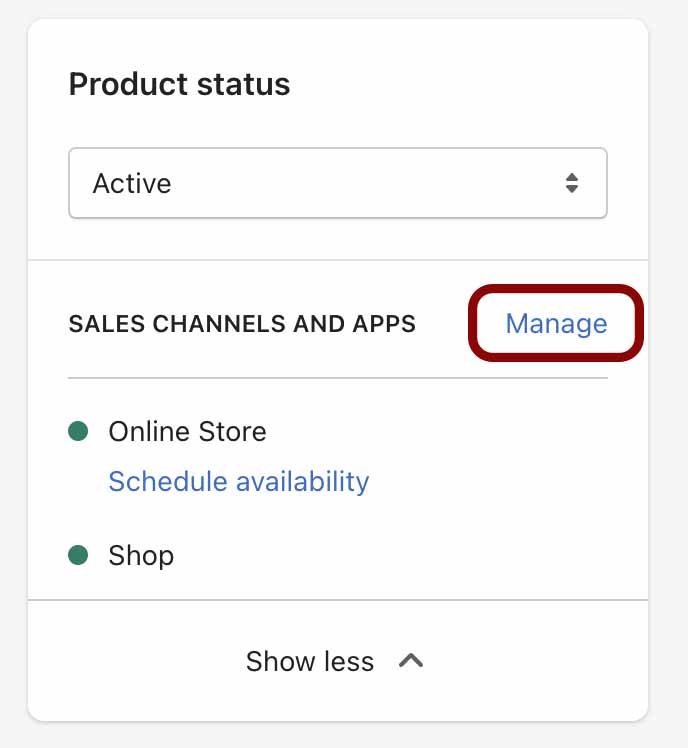The image size is (688, 748).
Task: Click the word APPS in the section header
Action: click(x=384, y=324)
